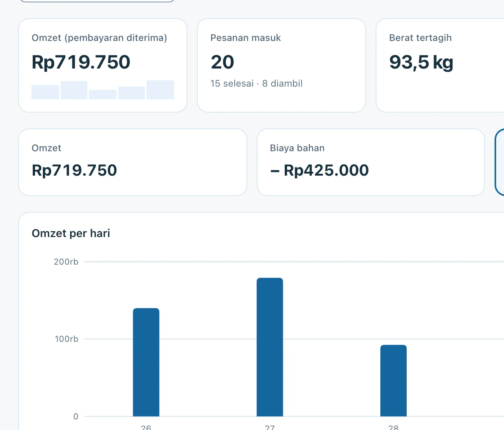
Task: Click the "Pesanan masuk" label
Action: coord(246,38)
